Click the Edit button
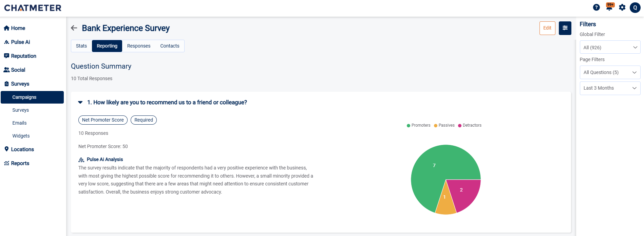Viewport: 644px width, 236px height. 547,28
